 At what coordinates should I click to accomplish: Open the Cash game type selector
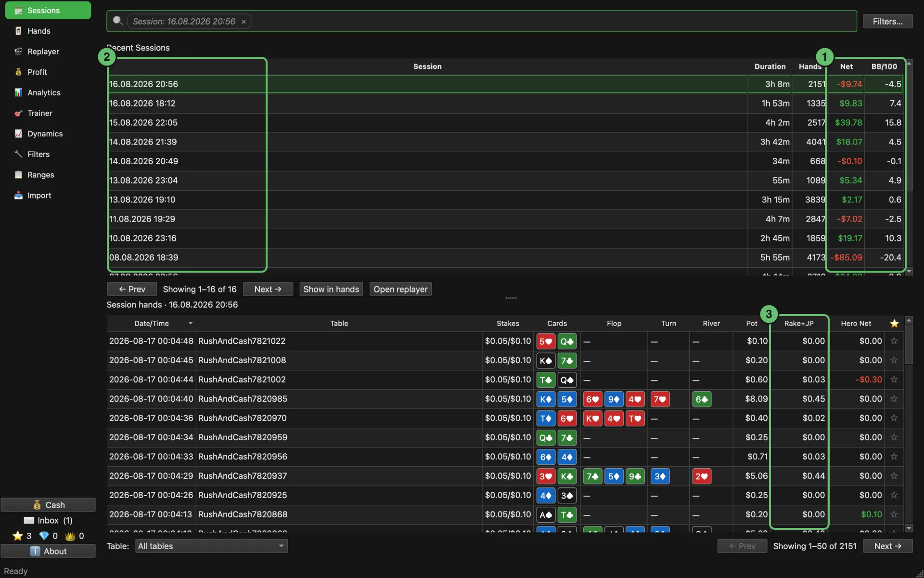click(x=48, y=505)
